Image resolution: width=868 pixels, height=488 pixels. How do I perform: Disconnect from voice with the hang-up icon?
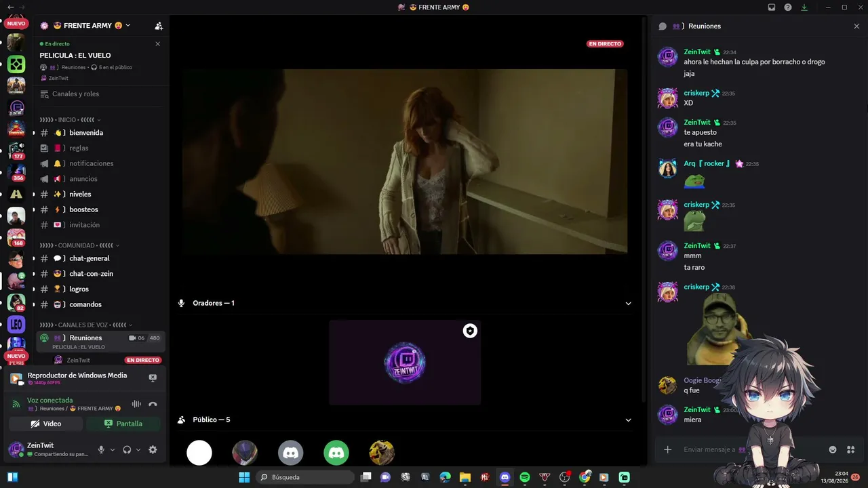coord(153,404)
